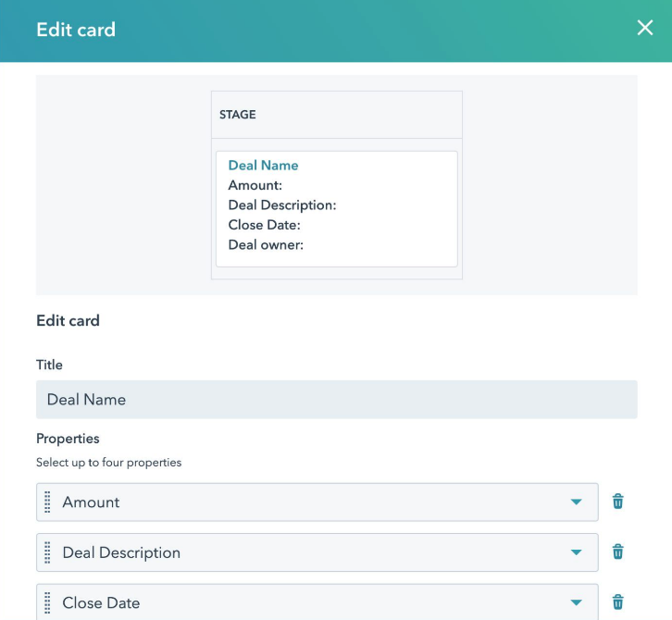Grab the Deal Description drag handle
Screen dimensions: 672x620
(x=47, y=552)
